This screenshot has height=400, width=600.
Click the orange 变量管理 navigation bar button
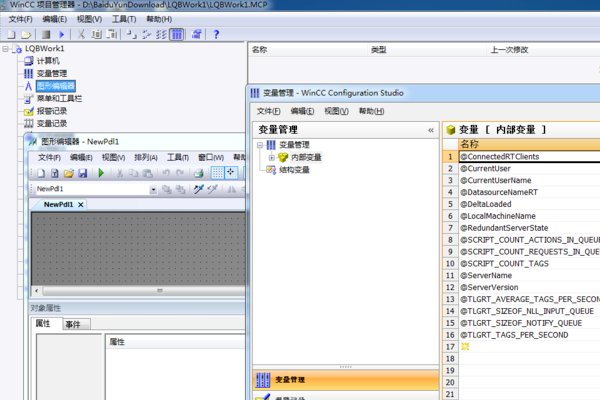(x=346, y=380)
